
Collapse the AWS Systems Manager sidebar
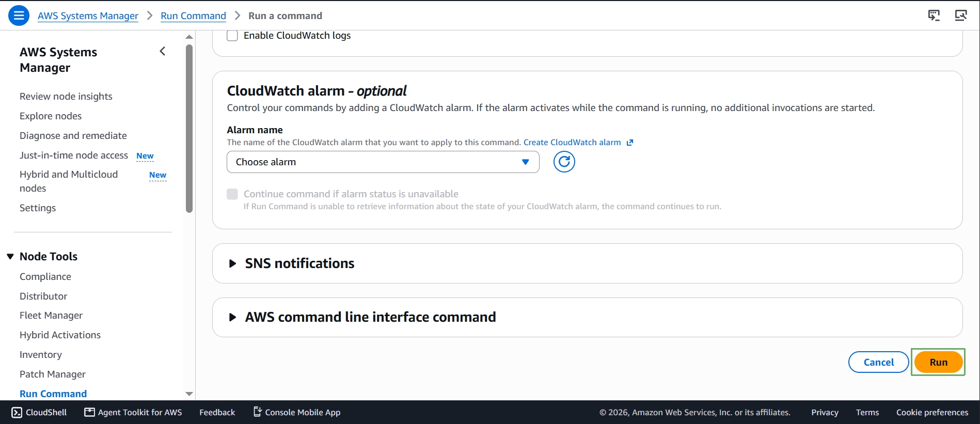point(163,51)
